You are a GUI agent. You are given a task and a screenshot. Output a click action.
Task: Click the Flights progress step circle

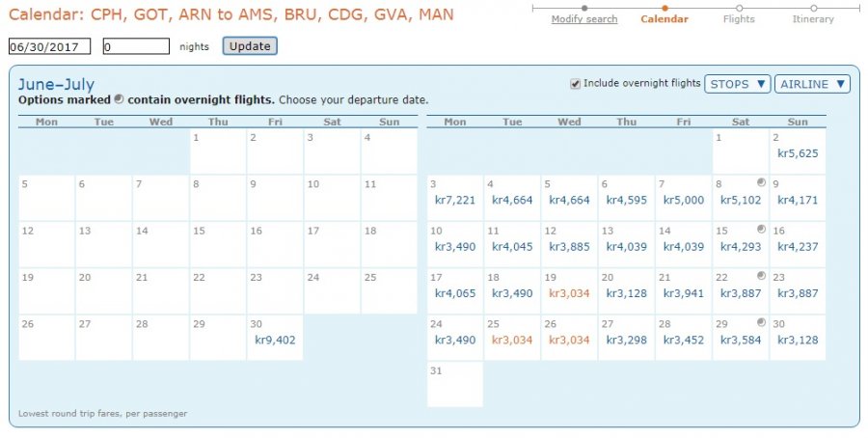[x=739, y=8]
